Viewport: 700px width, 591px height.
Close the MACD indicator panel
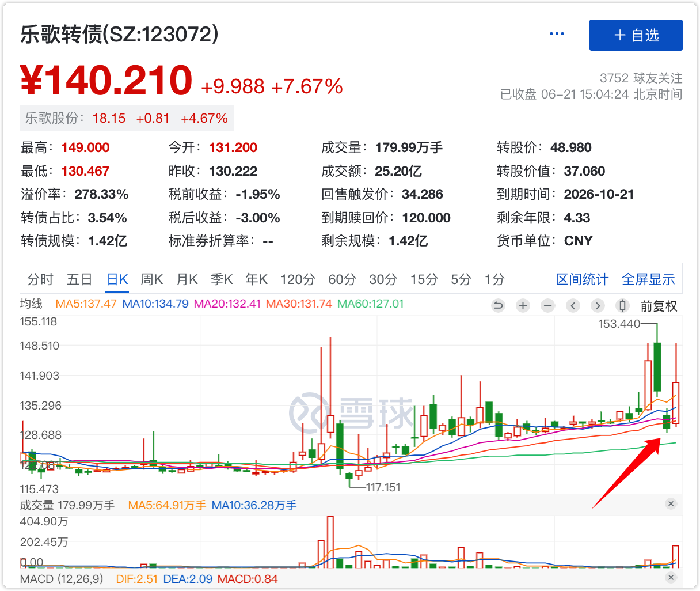click(671, 578)
